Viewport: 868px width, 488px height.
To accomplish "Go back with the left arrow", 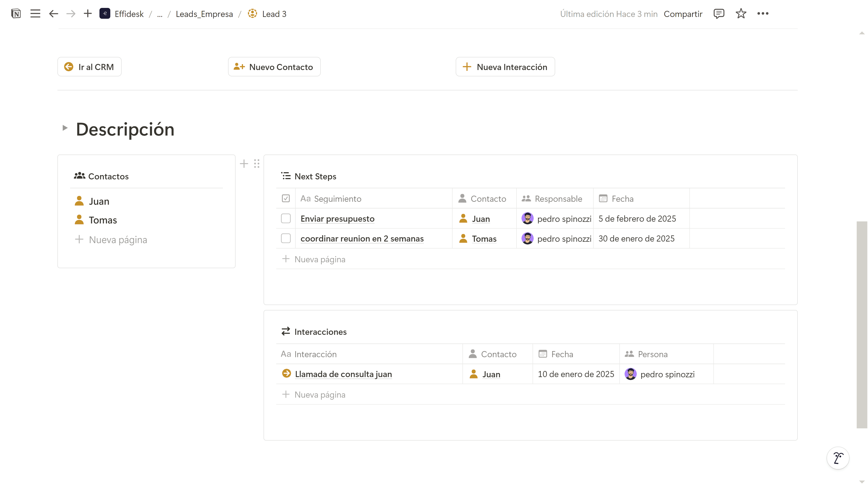I will (53, 14).
